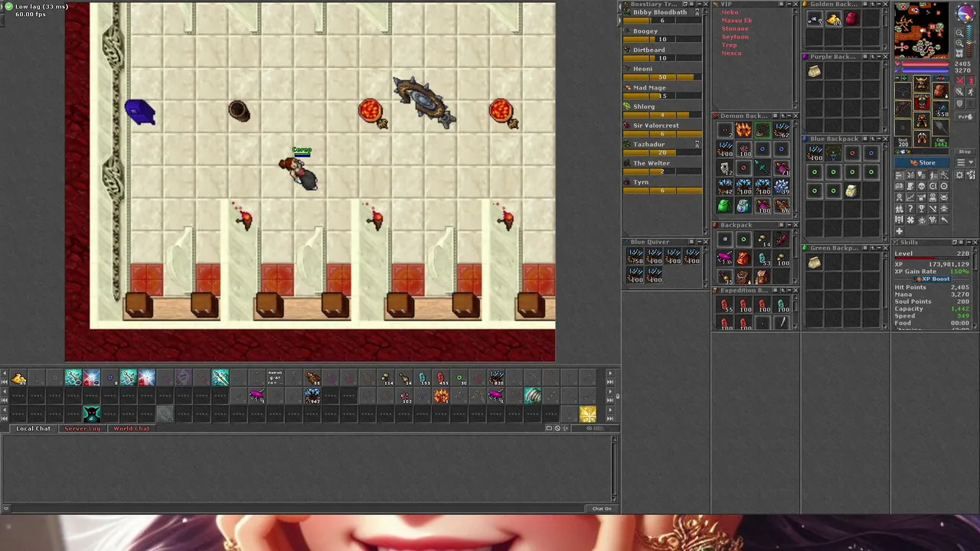Click the fire rune slot in second action bar
This screenshot has width=980, height=551.
coord(441,396)
